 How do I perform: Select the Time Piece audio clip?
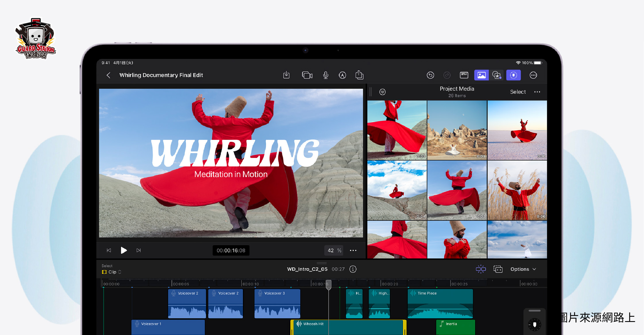pyautogui.click(x=440, y=304)
